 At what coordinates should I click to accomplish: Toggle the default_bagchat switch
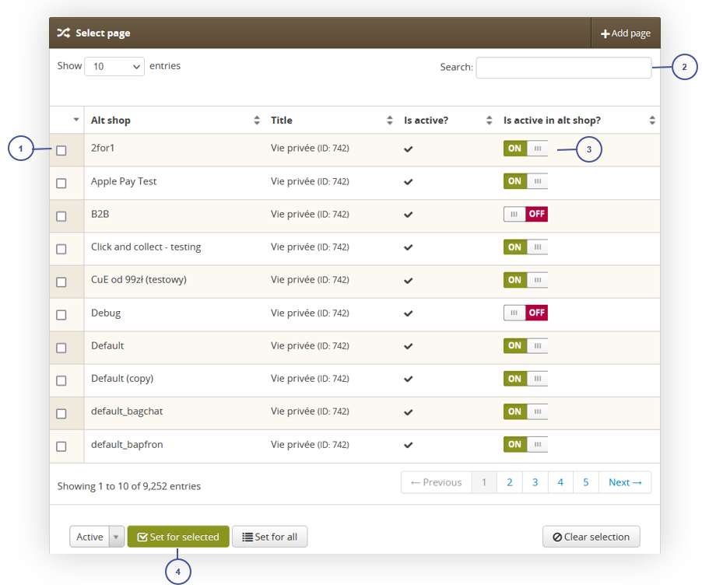point(525,411)
